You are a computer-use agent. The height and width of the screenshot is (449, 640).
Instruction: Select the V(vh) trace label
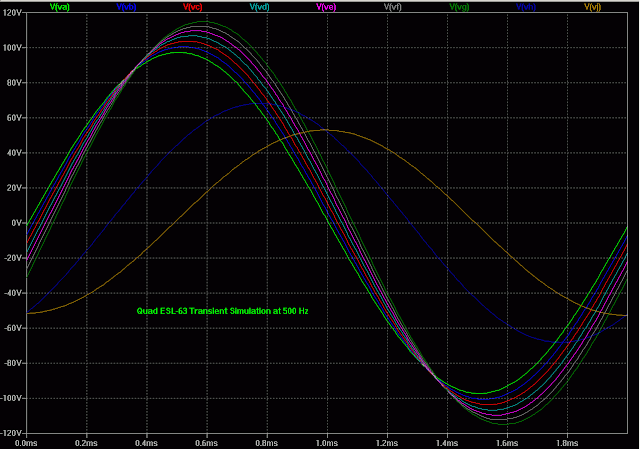point(526,7)
